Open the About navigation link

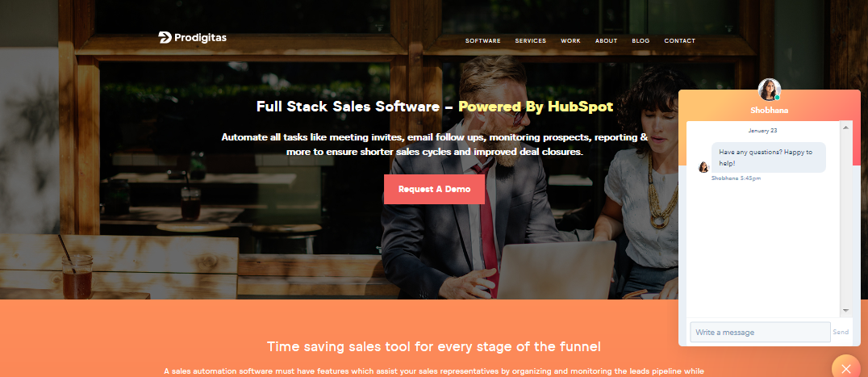(x=606, y=41)
